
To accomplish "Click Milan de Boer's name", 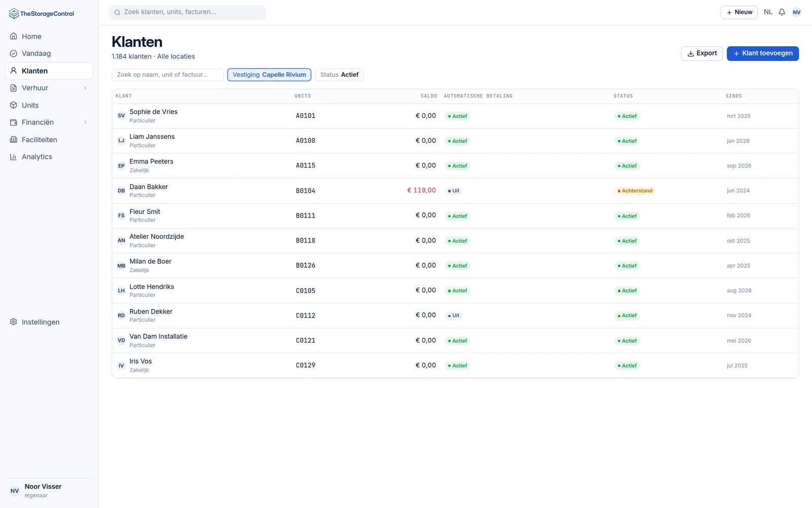I will pyautogui.click(x=150, y=262).
